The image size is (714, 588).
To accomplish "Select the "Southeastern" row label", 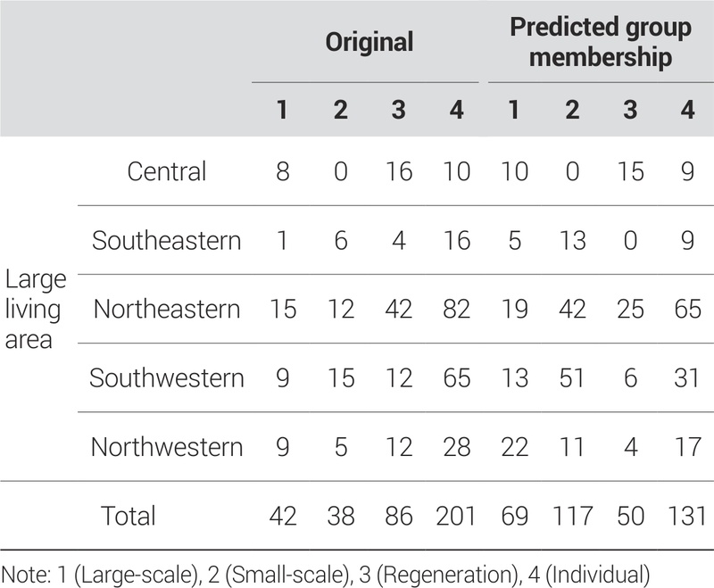I will (x=167, y=240).
